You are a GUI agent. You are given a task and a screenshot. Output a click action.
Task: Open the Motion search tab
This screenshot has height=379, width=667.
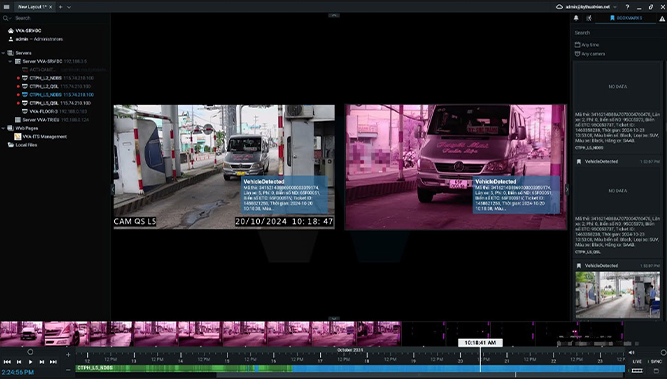(x=589, y=18)
